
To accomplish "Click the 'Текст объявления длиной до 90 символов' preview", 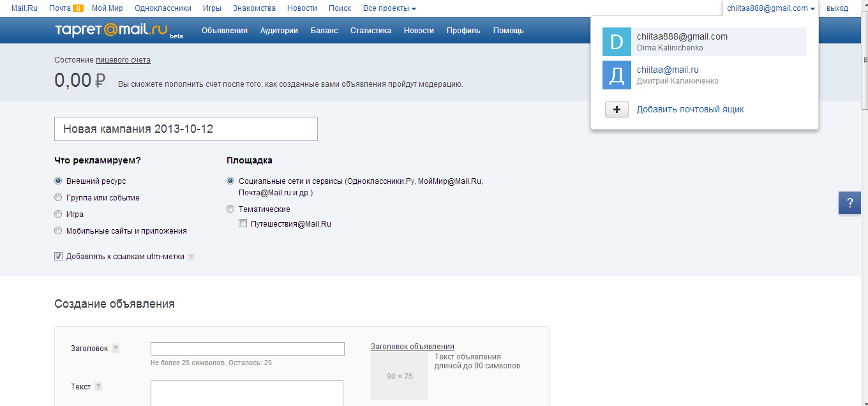I will [477, 361].
